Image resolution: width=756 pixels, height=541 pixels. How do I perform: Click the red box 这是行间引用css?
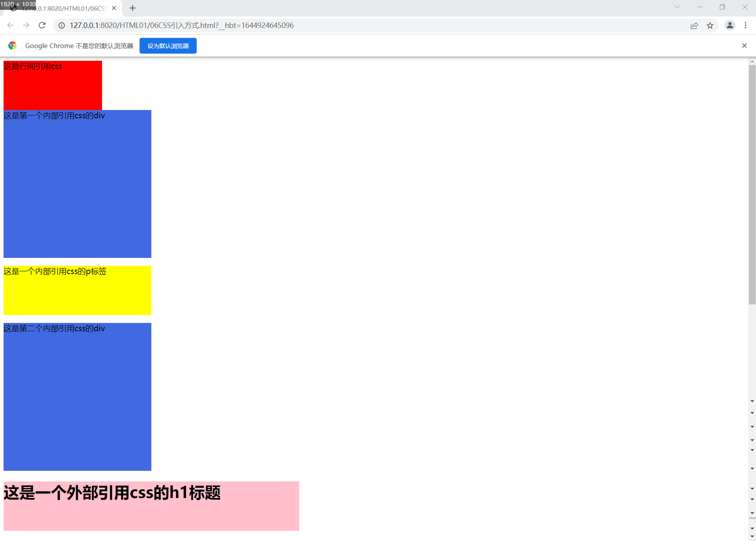coord(52,85)
